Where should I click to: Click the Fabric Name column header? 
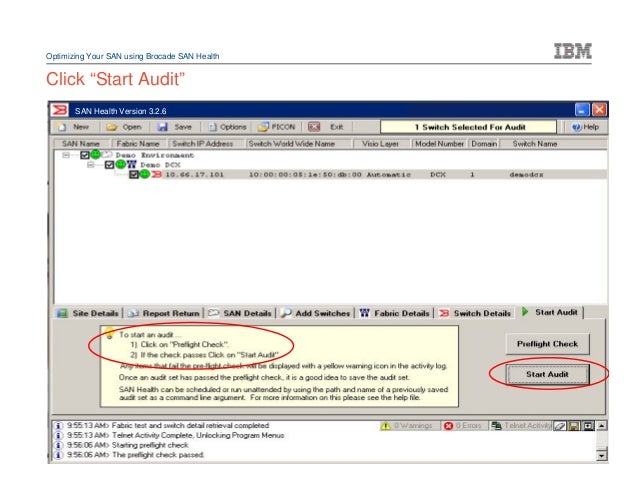[138, 144]
